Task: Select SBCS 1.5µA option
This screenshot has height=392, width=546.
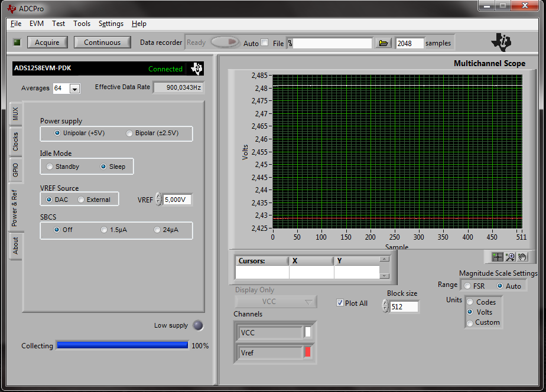Action: [x=104, y=230]
